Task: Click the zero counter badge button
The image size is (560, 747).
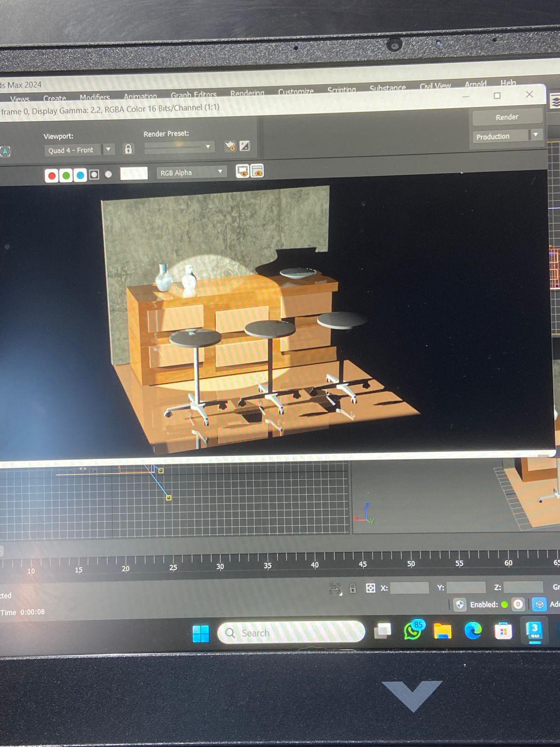Action: pyautogui.click(x=518, y=604)
